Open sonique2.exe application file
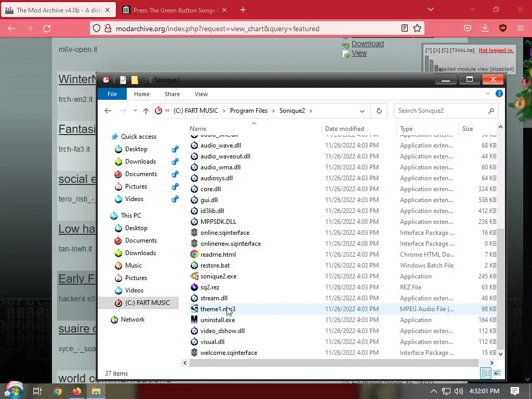Screen dimensions: 532x399 pyautogui.click(x=218, y=276)
